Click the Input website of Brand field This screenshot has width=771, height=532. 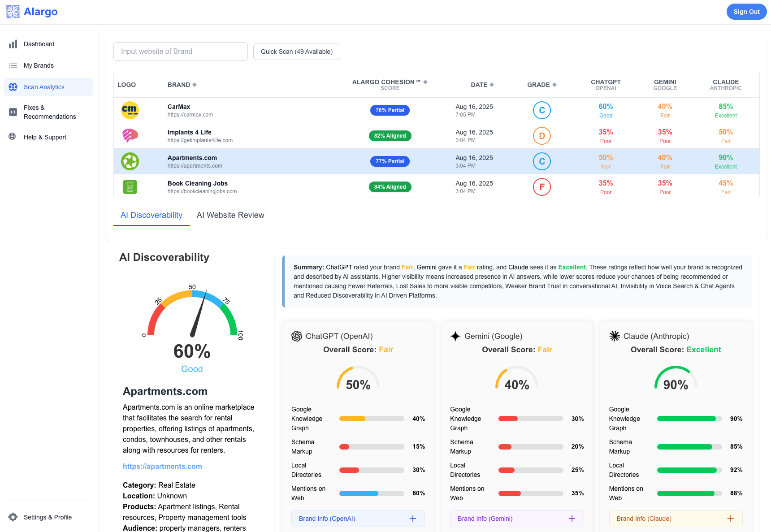click(181, 52)
